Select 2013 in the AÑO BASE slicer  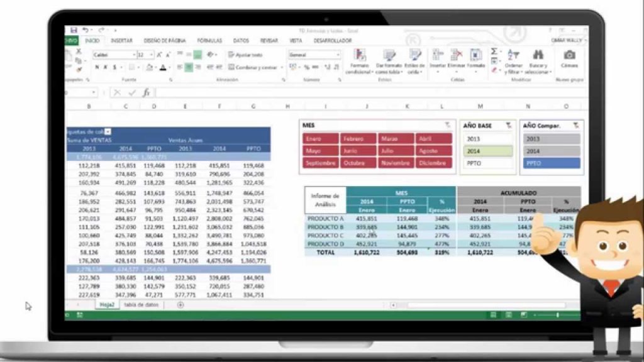(488, 138)
